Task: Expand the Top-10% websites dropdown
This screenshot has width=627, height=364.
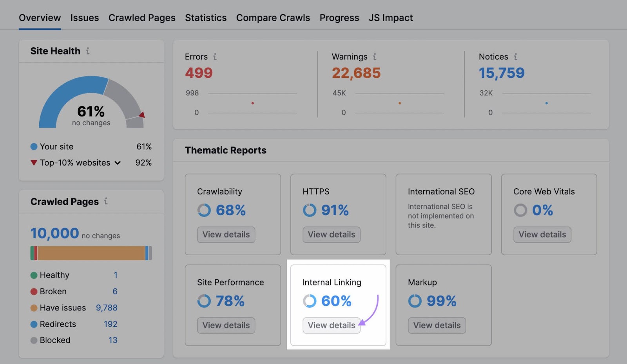Action: [x=117, y=163]
